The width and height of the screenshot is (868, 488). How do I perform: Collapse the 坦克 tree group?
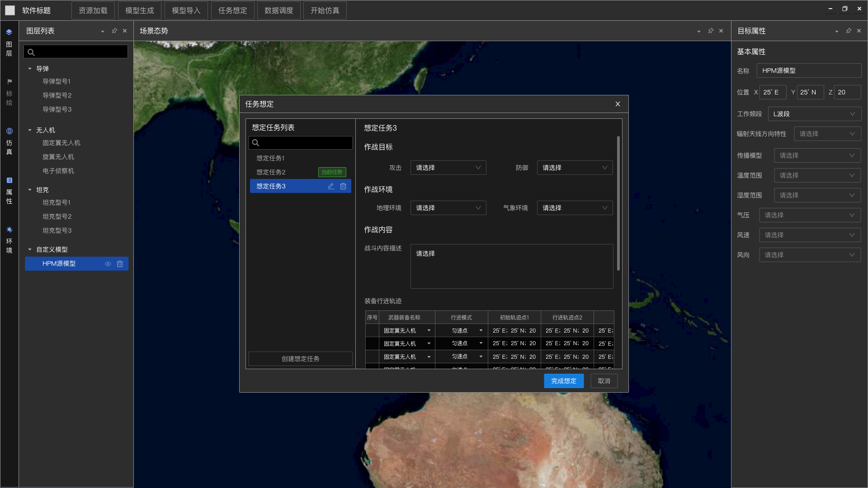click(30, 190)
